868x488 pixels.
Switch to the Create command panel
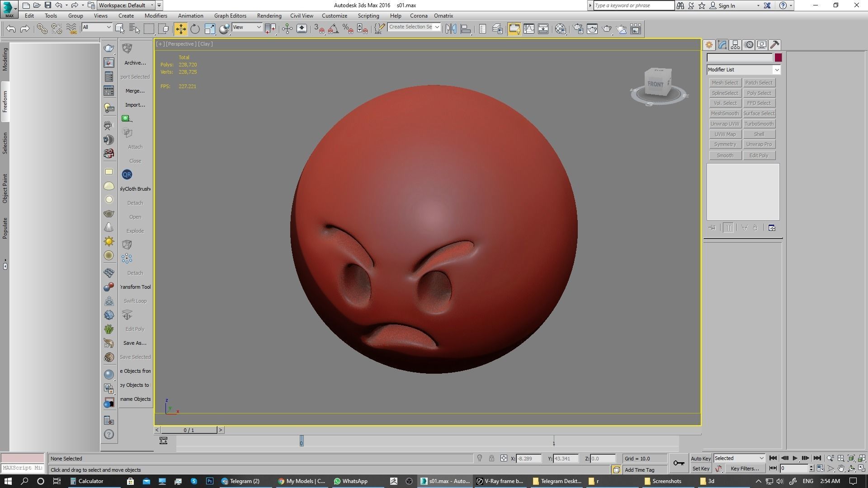(709, 45)
